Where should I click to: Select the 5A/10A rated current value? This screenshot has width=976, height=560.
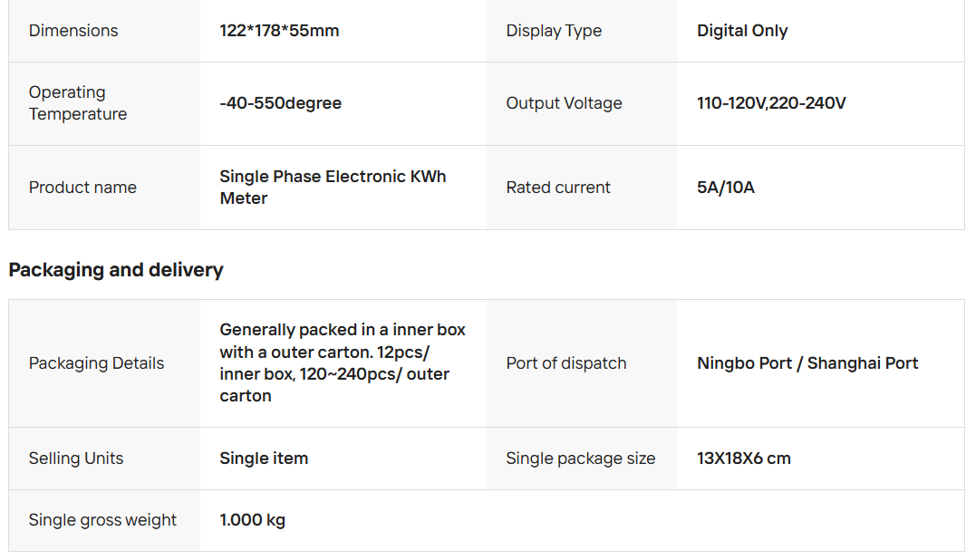[x=726, y=188]
